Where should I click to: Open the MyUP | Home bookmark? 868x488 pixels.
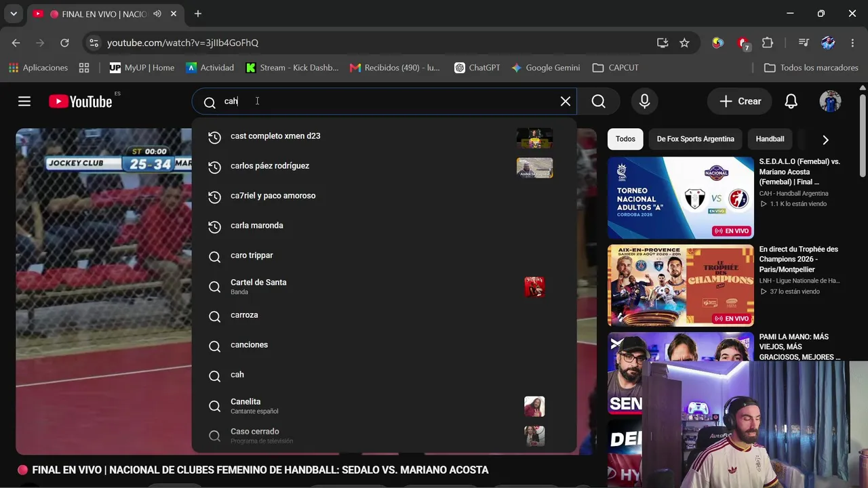pos(142,68)
